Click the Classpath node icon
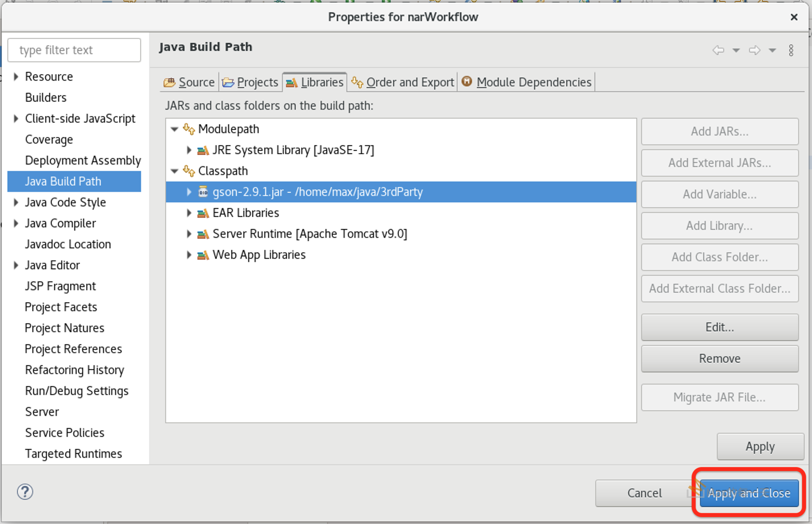The width and height of the screenshot is (812, 524). (189, 171)
